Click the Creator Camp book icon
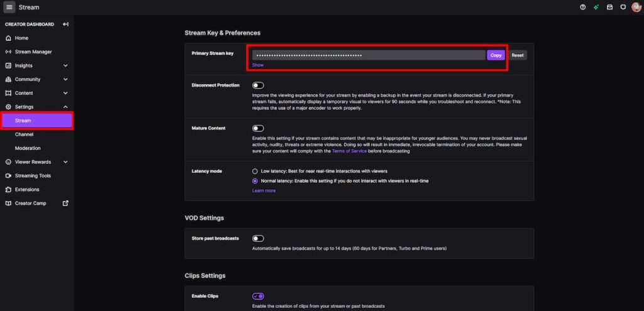This screenshot has width=644, height=311. (8, 204)
